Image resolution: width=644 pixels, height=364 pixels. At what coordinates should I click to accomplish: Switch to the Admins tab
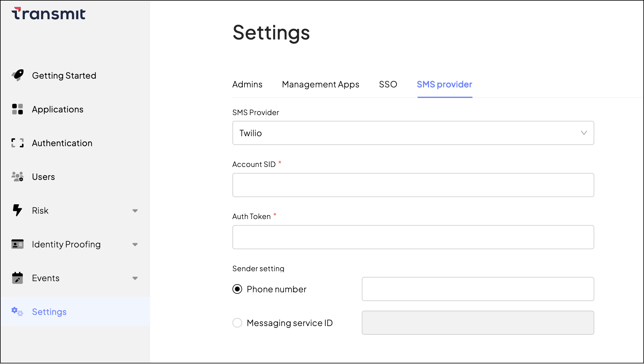(247, 84)
